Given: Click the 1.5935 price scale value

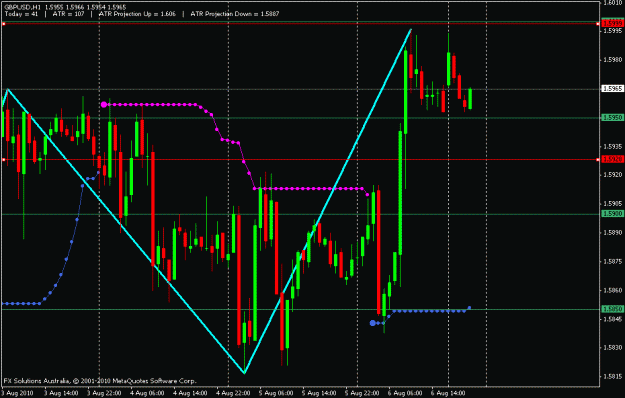Looking at the screenshot, I should (613, 147).
